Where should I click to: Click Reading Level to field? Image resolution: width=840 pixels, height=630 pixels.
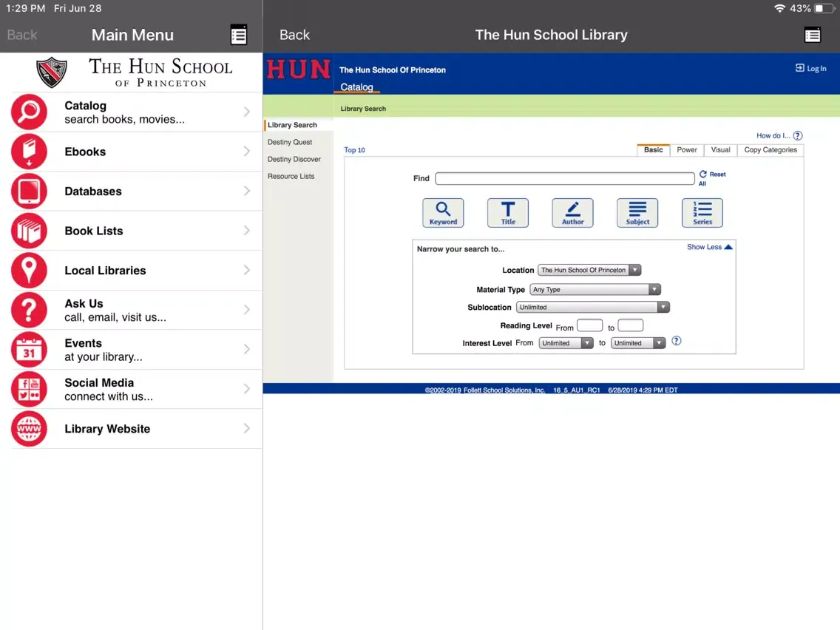(x=630, y=325)
